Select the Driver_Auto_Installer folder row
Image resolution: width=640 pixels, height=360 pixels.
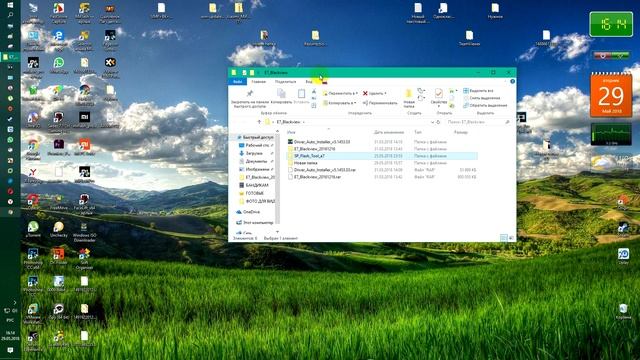[x=382, y=142]
